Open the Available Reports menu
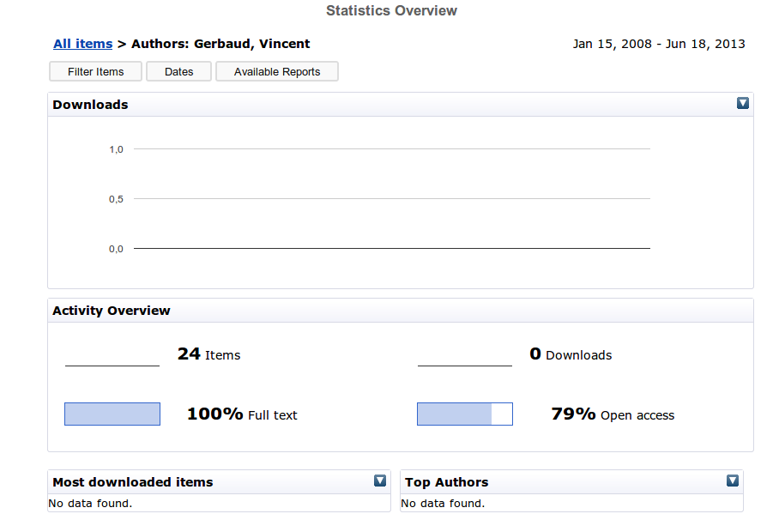Image resolution: width=779 pixels, height=532 pixels. click(277, 71)
